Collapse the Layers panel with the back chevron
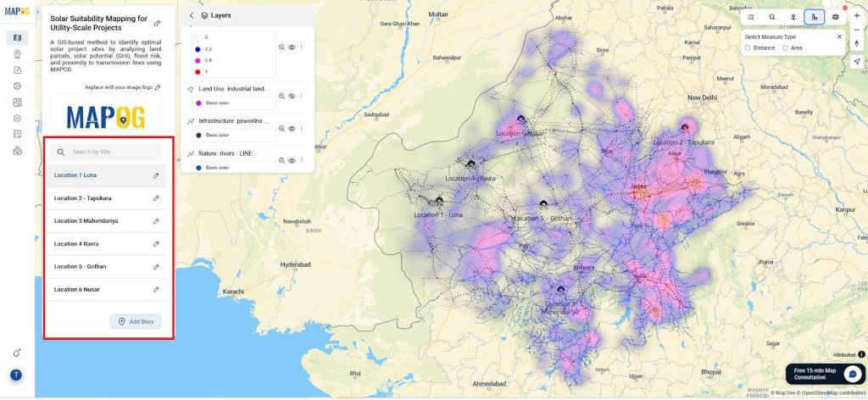Screen dimensions: 868x400 pyautogui.click(x=192, y=15)
